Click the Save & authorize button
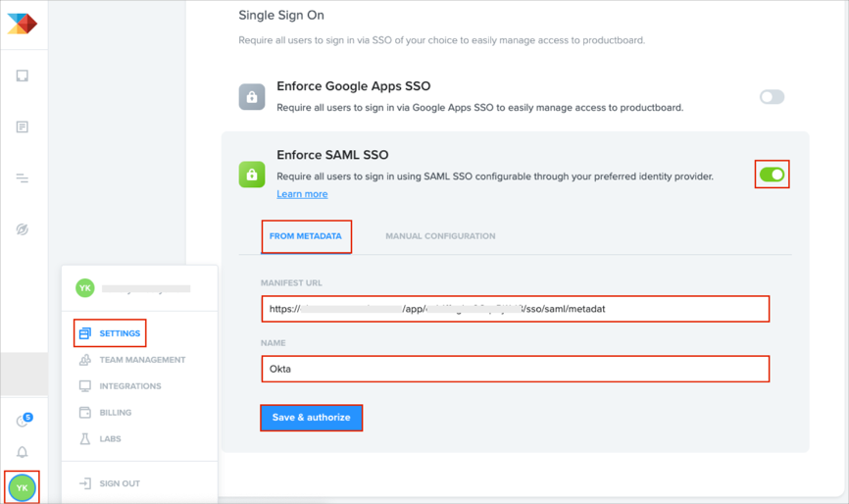The height and width of the screenshot is (504, 849). [x=311, y=418]
